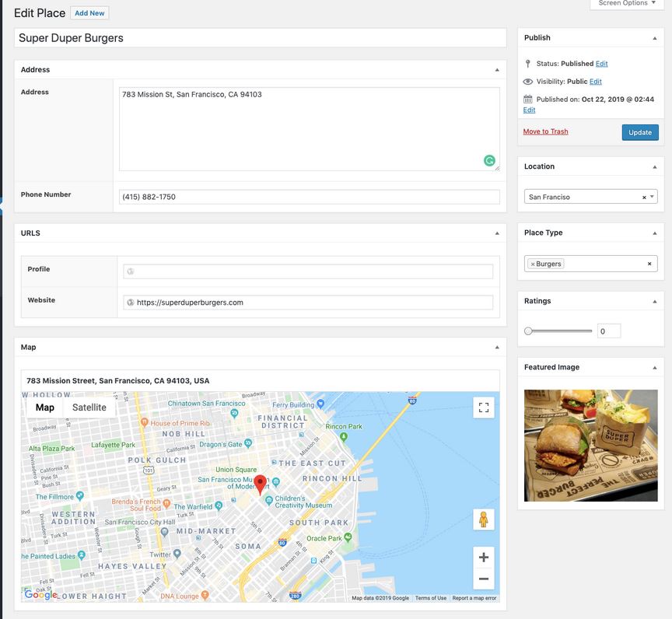The height and width of the screenshot is (619, 672).
Task: Click the Grammarly icon in the address box
Action: 489,160
